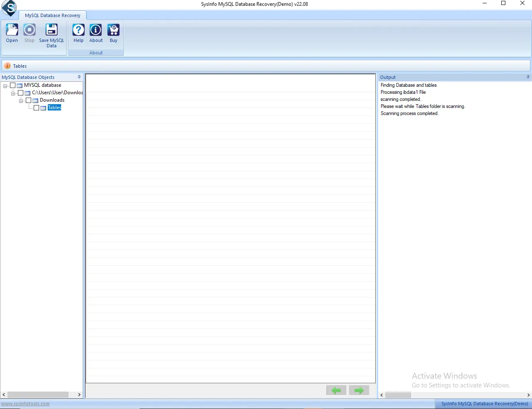Click the MYSQL database node icon
Viewport: 532px width, 409px height.
20,86
